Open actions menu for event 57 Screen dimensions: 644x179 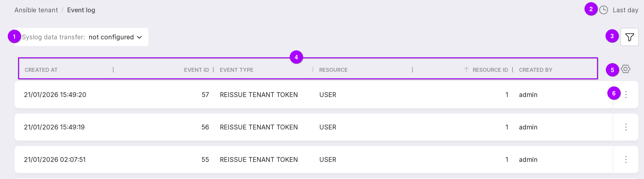pos(626,94)
